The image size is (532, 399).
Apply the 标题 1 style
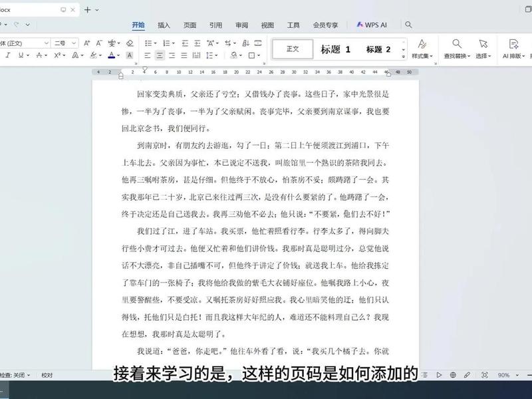pyautogui.click(x=335, y=49)
